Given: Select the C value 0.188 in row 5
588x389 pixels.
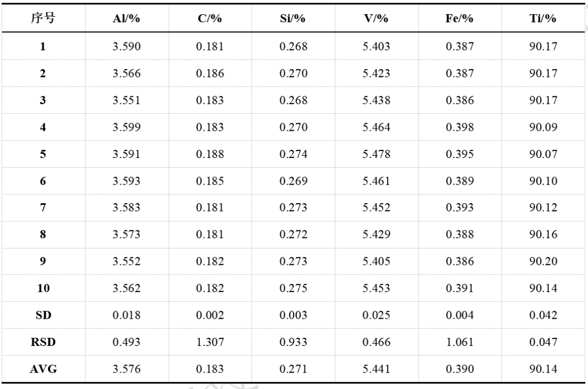Looking at the screenshot, I should [x=210, y=154].
